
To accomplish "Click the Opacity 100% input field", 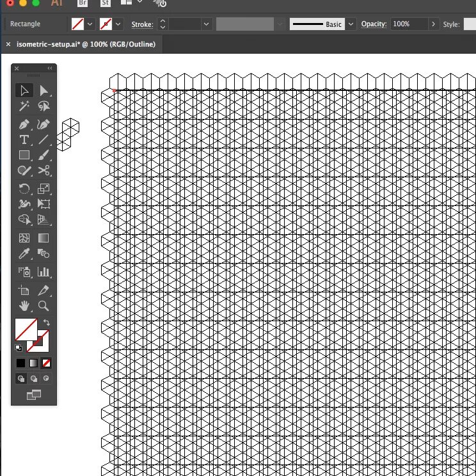I will 409,24.
